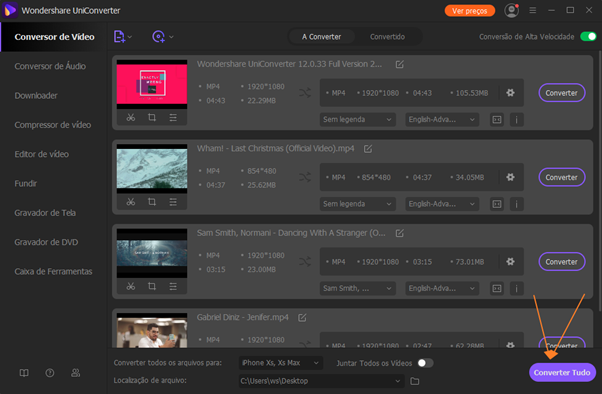Switch to the A Converter tab
Image resolution: width=602 pixels, height=394 pixels.
click(x=321, y=37)
